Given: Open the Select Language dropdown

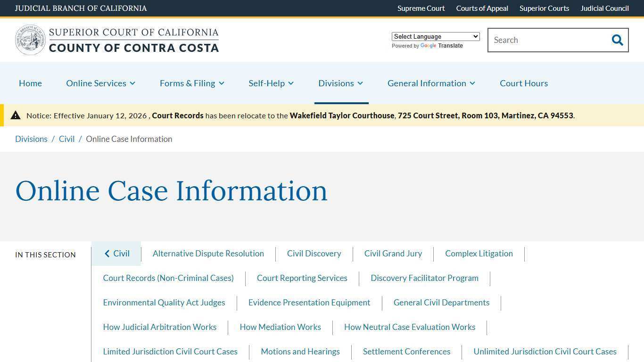Looking at the screenshot, I should (435, 36).
